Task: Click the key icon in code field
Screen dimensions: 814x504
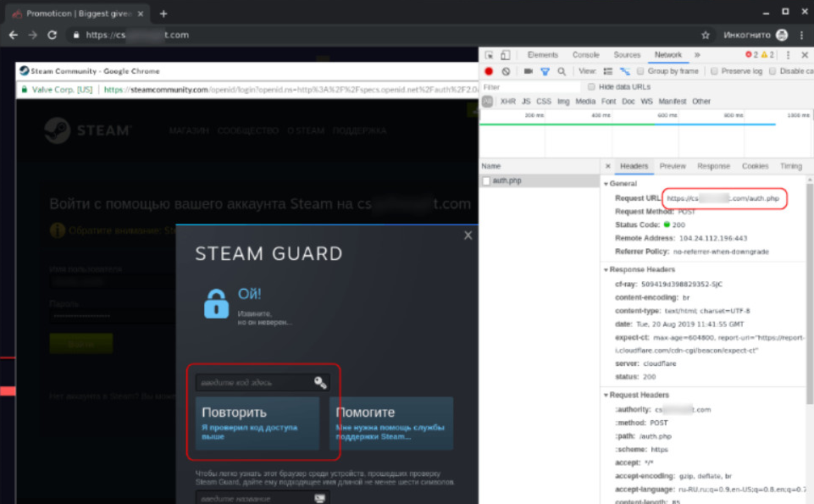Action: 320,383
